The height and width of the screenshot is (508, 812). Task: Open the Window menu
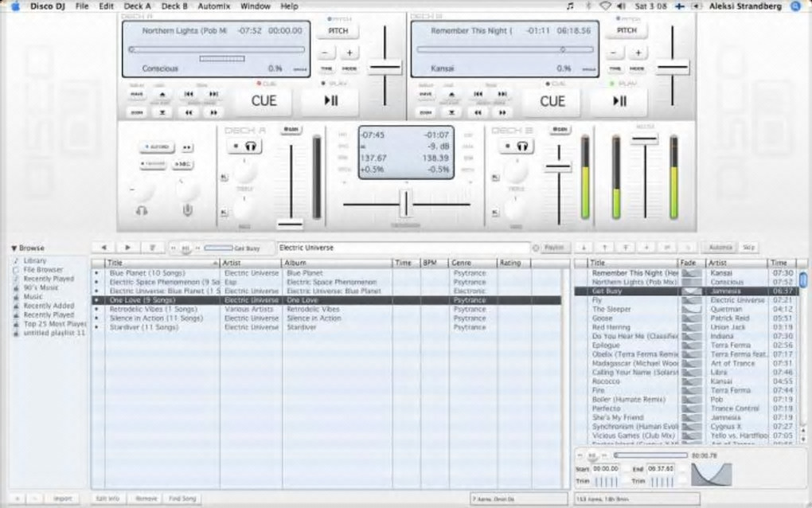[x=256, y=6]
